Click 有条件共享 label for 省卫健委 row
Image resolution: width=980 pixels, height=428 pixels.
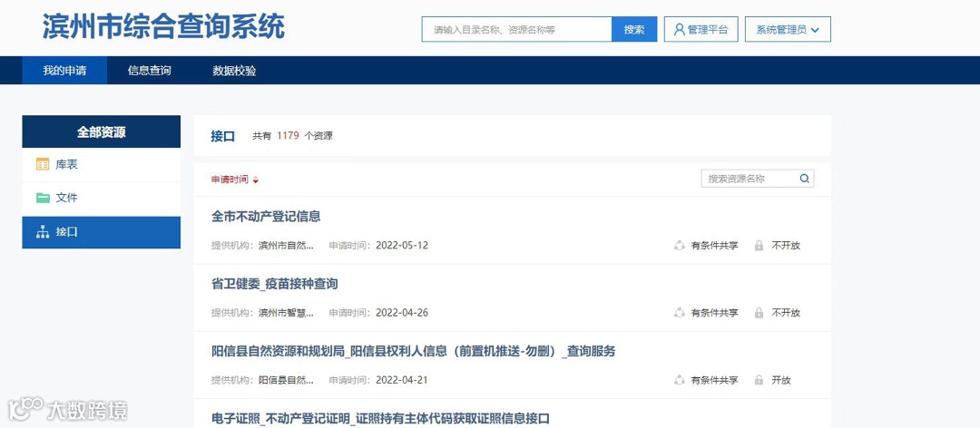[x=714, y=313]
